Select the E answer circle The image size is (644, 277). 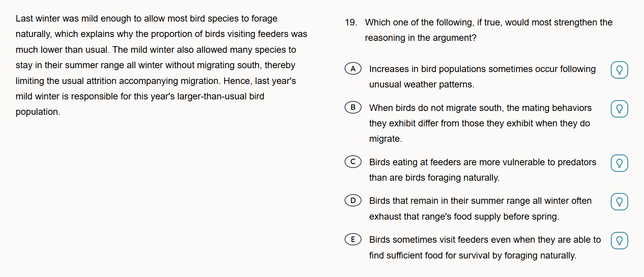point(353,240)
